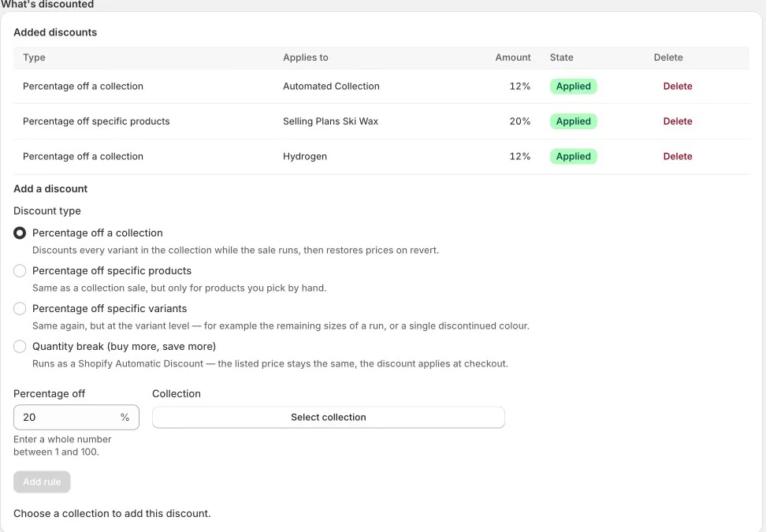This screenshot has width=766, height=532.
Task: Click the Added discounts heading
Action: pyautogui.click(x=55, y=32)
